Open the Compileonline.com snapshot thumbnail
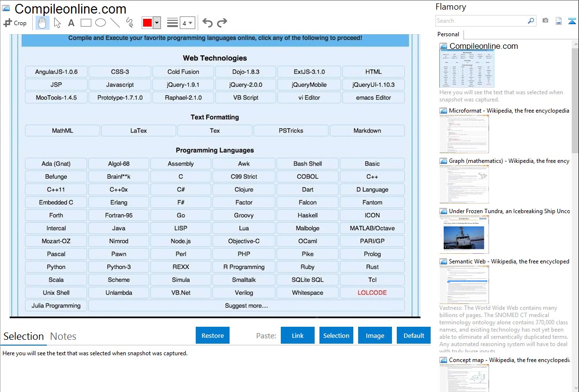Image resolution: width=579 pixels, height=392 pixels. (467, 69)
